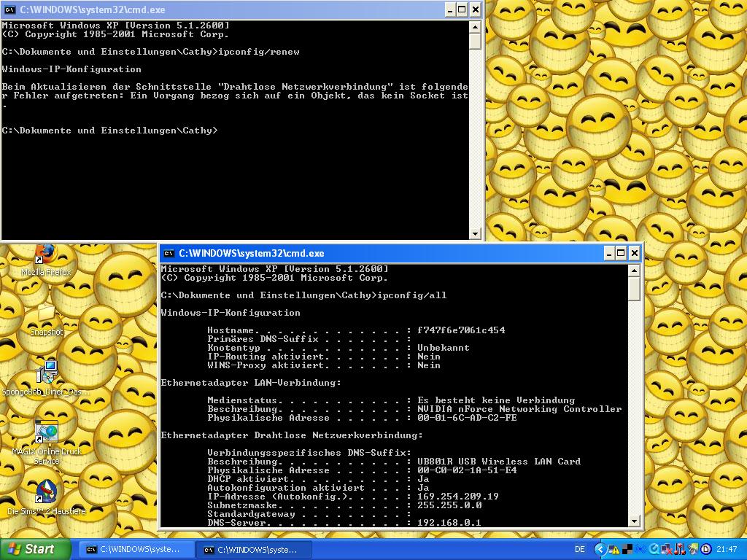
Task: Close the ipconfig/renew cmd window
Action: coord(475,9)
